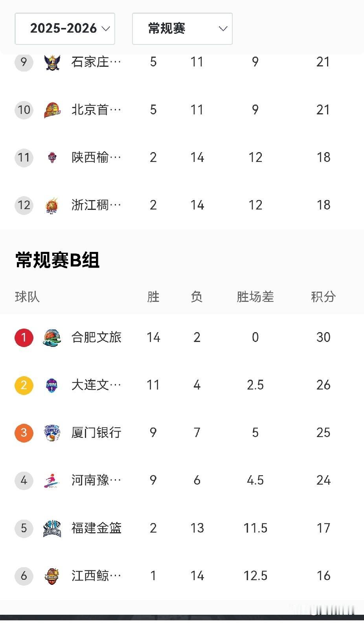
Task: Click the yellow rank 2 badge
Action: tap(24, 385)
